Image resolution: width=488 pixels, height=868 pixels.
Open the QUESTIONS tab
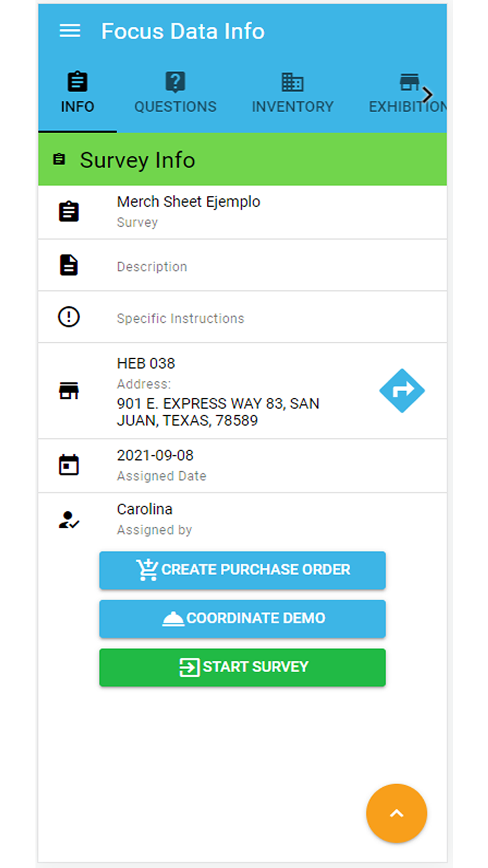(175, 93)
